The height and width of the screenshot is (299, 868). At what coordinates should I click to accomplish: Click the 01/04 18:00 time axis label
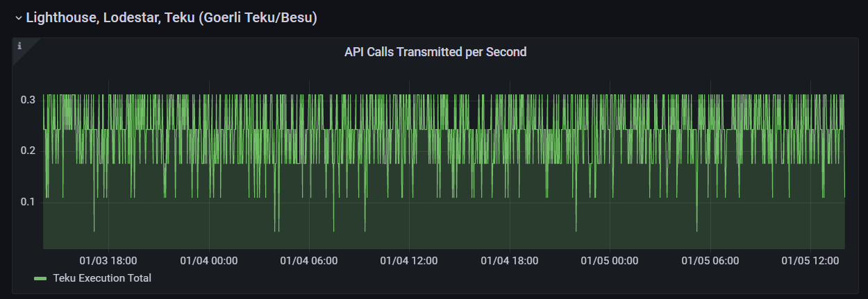coord(510,261)
